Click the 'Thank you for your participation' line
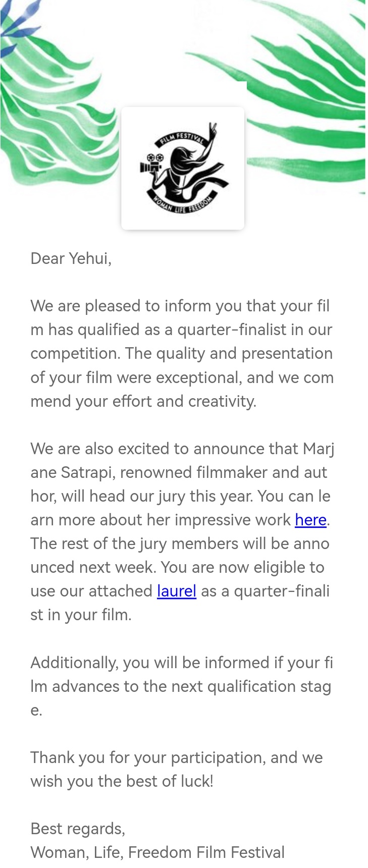This screenshot has height=868, width=368. pos(176,757)
